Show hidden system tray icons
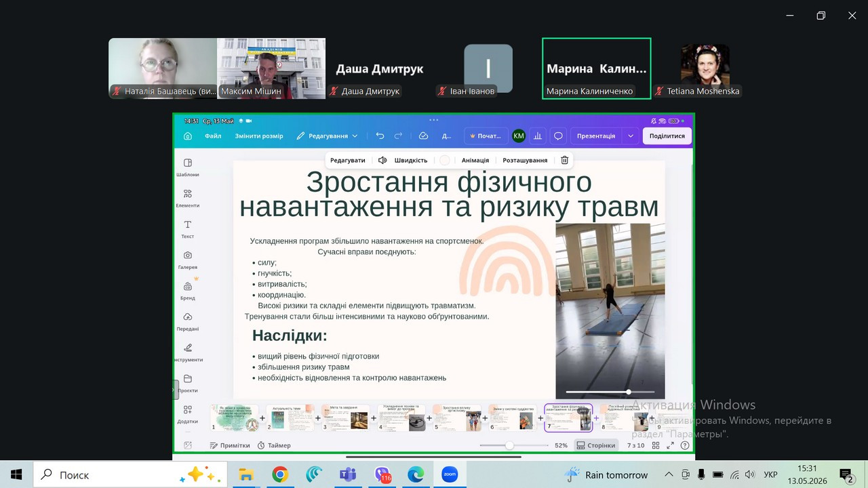The width and height of the screenshot is (868, 488). [x=669, y=474]
